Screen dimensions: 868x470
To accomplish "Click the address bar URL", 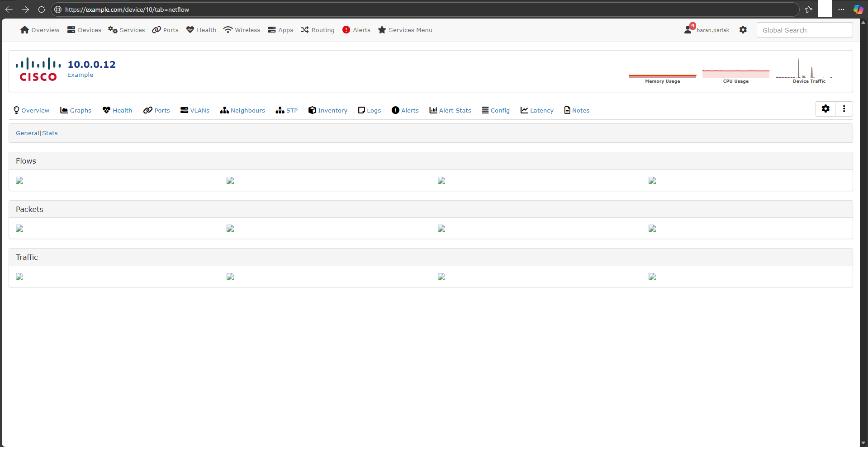I will pyautogui.click(x=127, y=9).
